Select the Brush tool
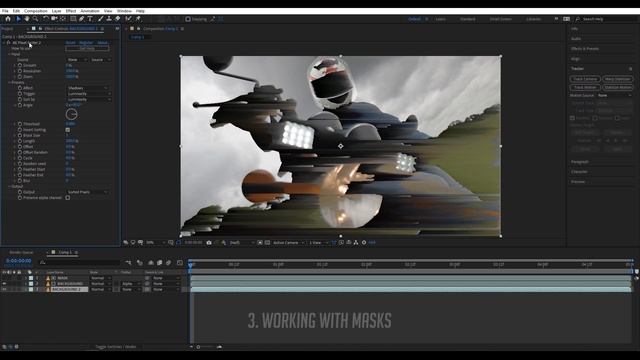This screenshot has height=360, width=640. [100, 19]
